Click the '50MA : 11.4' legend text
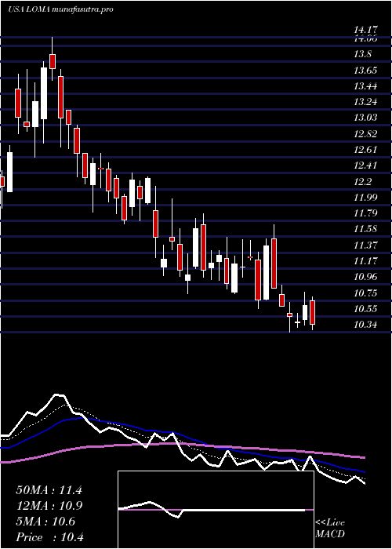 coord(49,490)
